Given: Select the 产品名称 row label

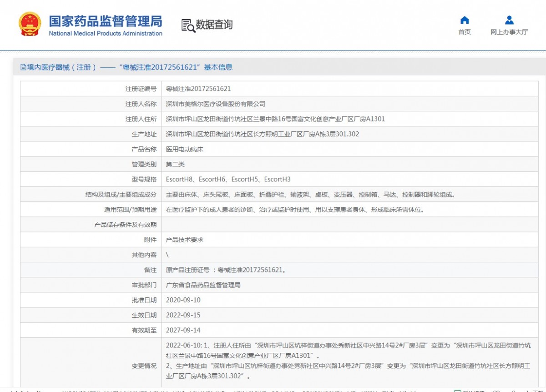Looking at the screenshot, I should tap(144, 149).
